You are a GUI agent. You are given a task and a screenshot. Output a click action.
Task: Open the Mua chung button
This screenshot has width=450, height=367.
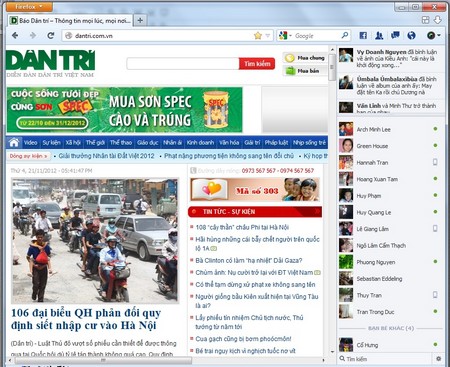(x=305, y=58)
